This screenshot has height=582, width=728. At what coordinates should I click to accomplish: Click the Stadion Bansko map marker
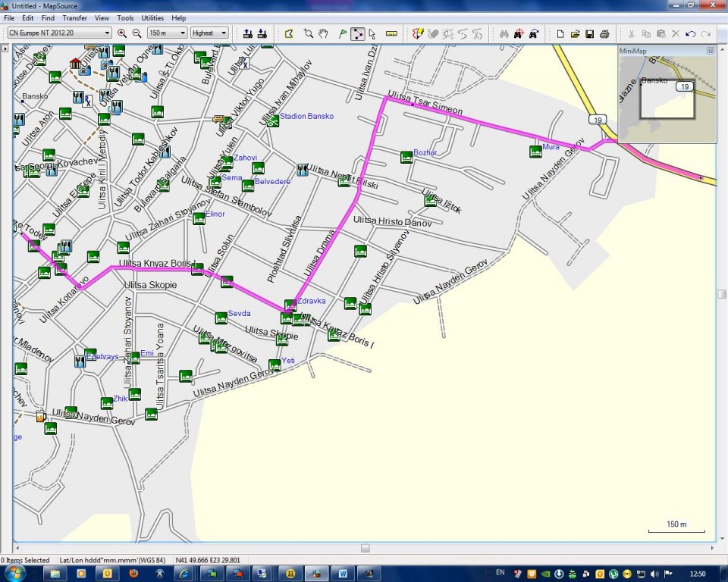click(x=274, y=121)
